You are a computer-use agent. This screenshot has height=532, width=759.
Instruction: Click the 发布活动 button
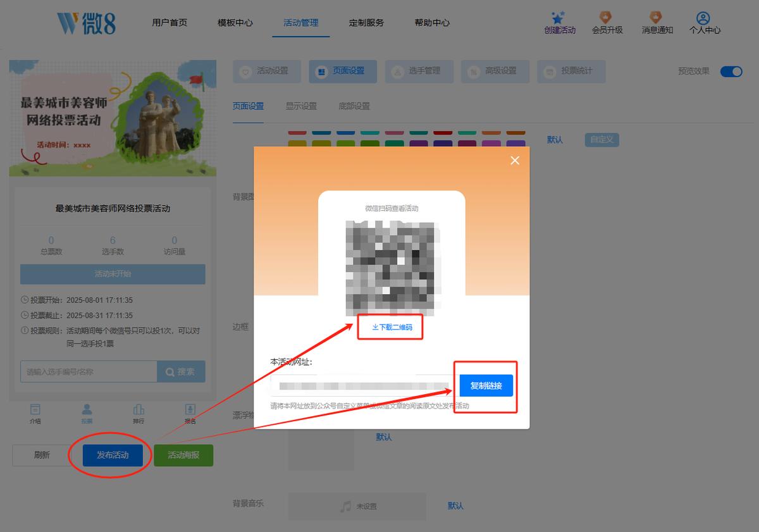point(113,455)
